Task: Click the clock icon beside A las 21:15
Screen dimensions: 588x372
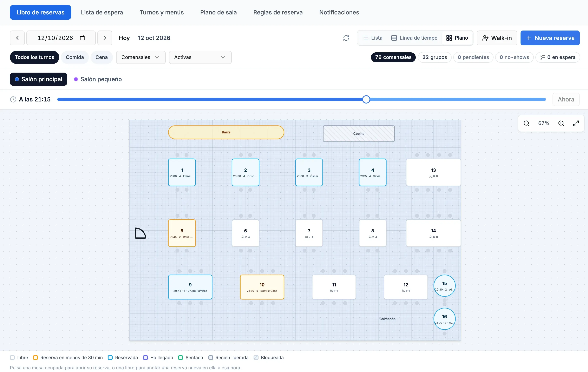Action: pyautogui.click(x=13, y=99)
